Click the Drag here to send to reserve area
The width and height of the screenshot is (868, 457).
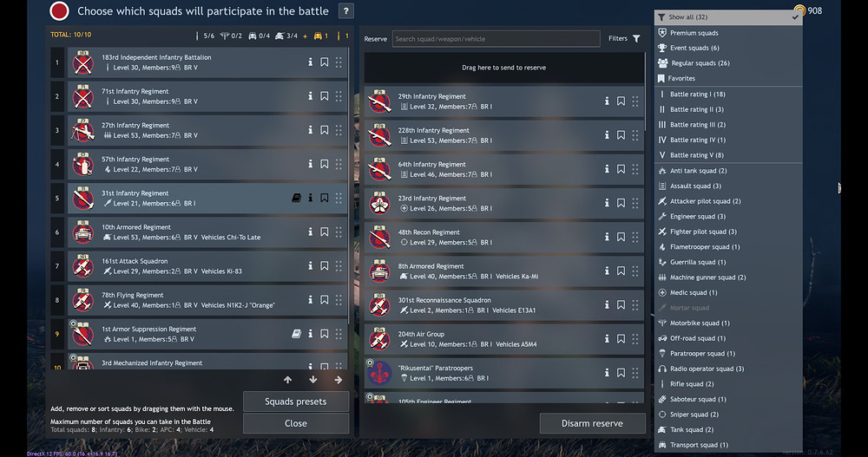[x=503, y=68]
